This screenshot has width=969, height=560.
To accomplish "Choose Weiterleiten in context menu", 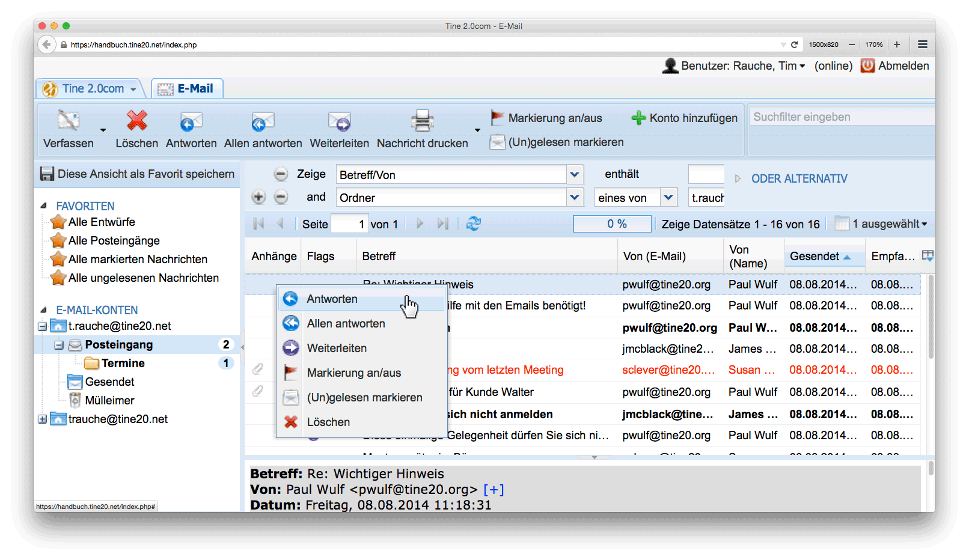I will (362, 348).
